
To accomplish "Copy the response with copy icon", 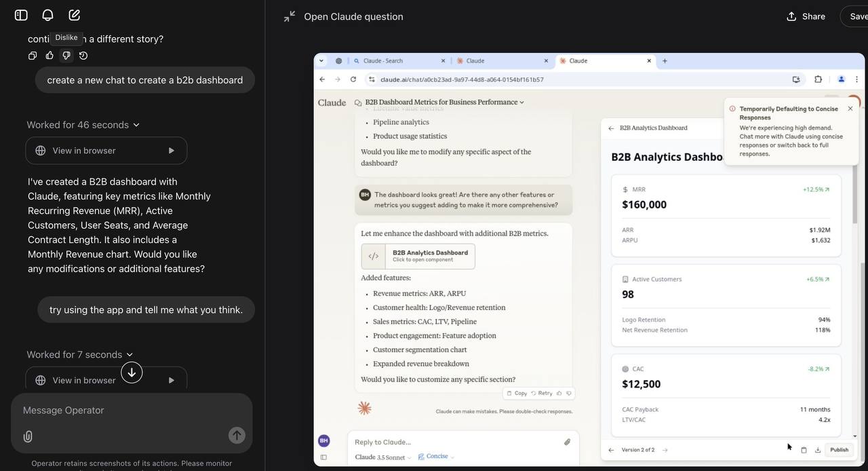I will [33, 56].
